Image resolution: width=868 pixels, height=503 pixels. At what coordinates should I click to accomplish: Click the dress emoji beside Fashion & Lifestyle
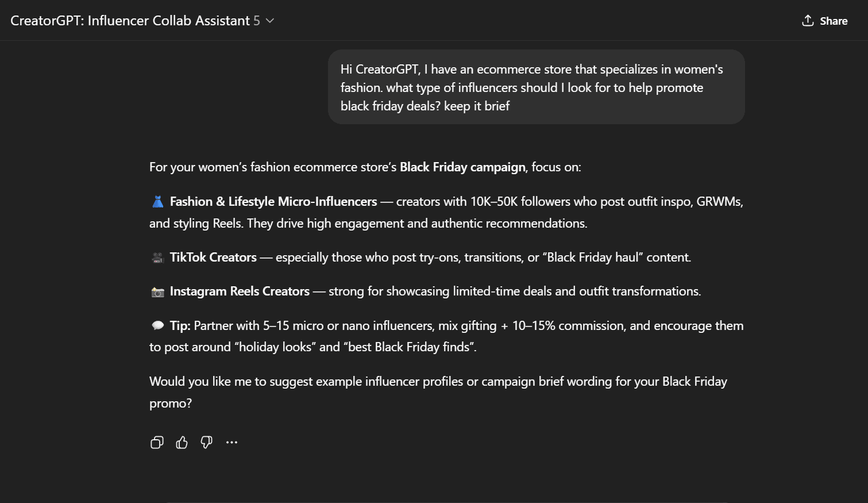coord(157,202)
